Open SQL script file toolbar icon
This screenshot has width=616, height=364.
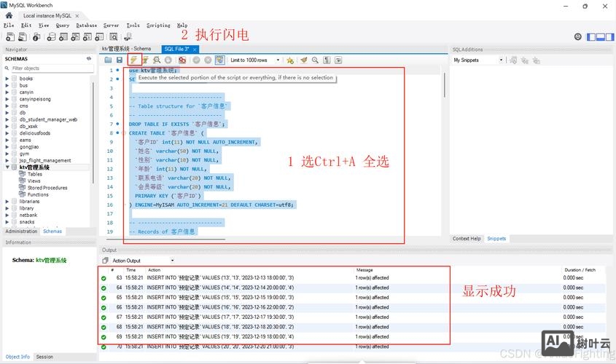(23, 37)
